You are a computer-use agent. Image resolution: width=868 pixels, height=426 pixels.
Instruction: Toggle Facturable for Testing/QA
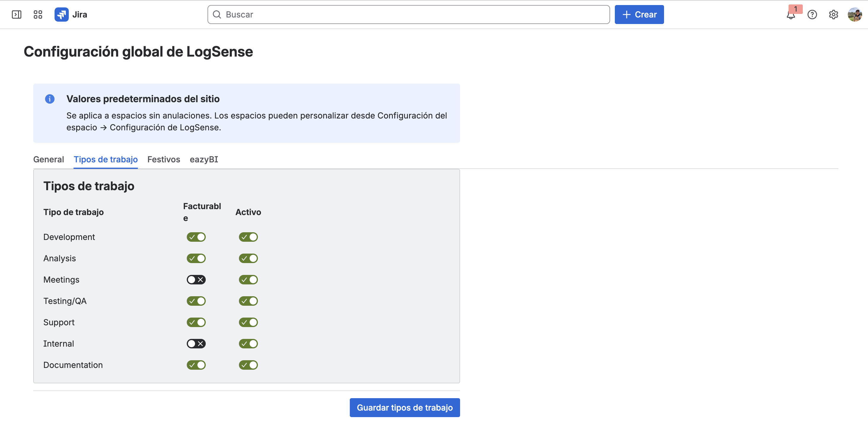[196, 301]
